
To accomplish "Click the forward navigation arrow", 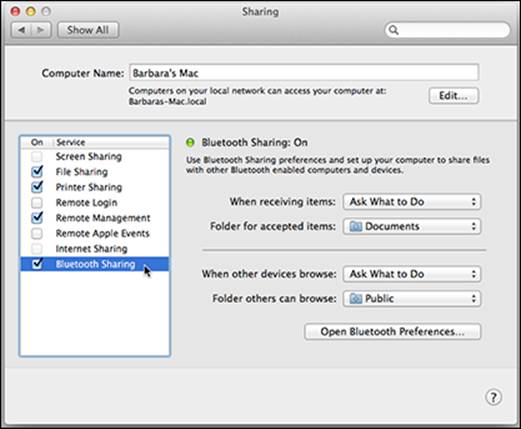I will [x=41, y=30].
